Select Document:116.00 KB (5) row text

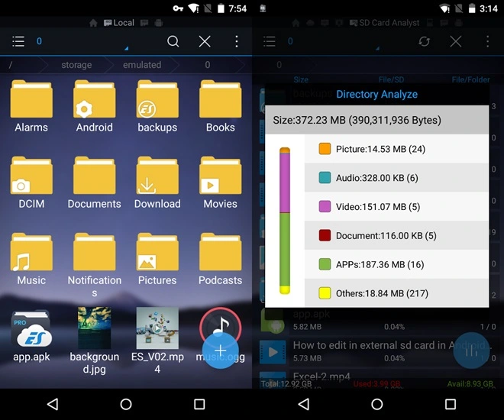pyautogui.click(x=386, y=235)
